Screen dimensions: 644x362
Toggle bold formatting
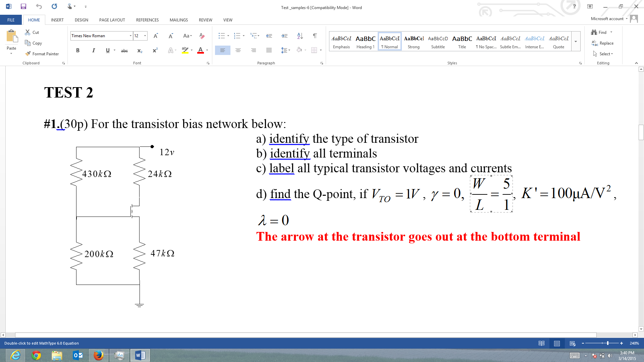[78, 50]
